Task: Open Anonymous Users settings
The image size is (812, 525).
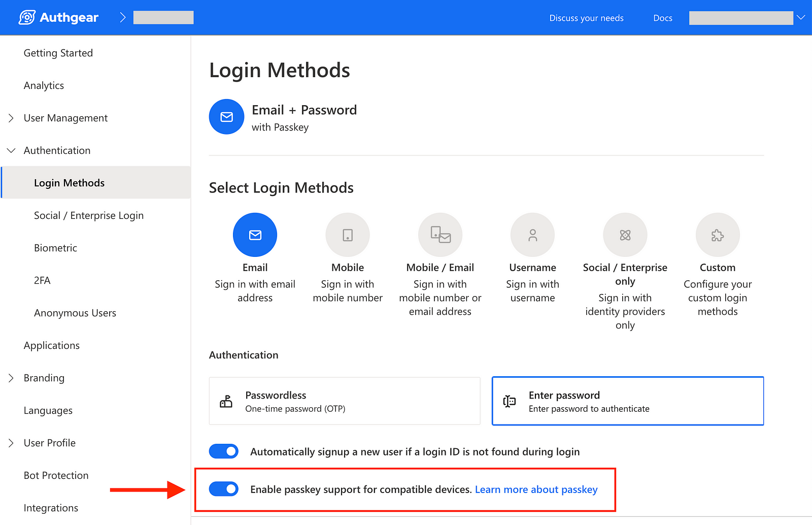Action: click(75, 313)
